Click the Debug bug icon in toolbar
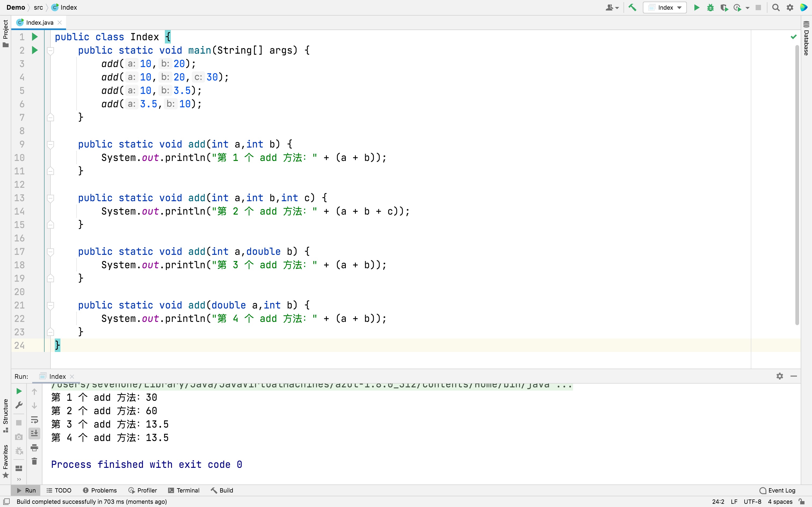The width and height of the screenshot is (812, 507). (710, 8)
